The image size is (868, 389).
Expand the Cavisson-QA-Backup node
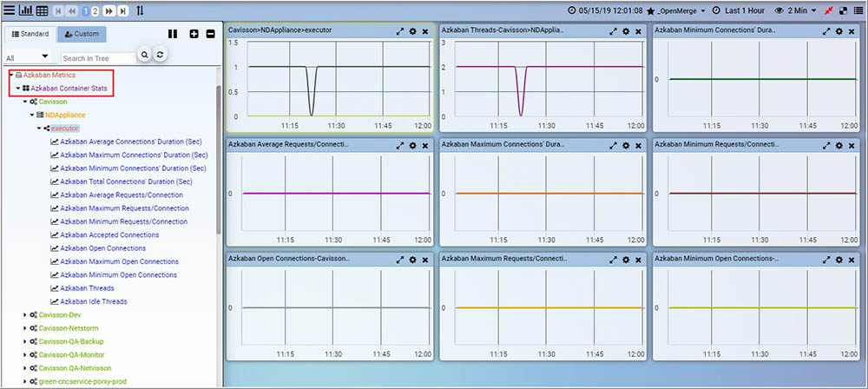click(25, 341)
